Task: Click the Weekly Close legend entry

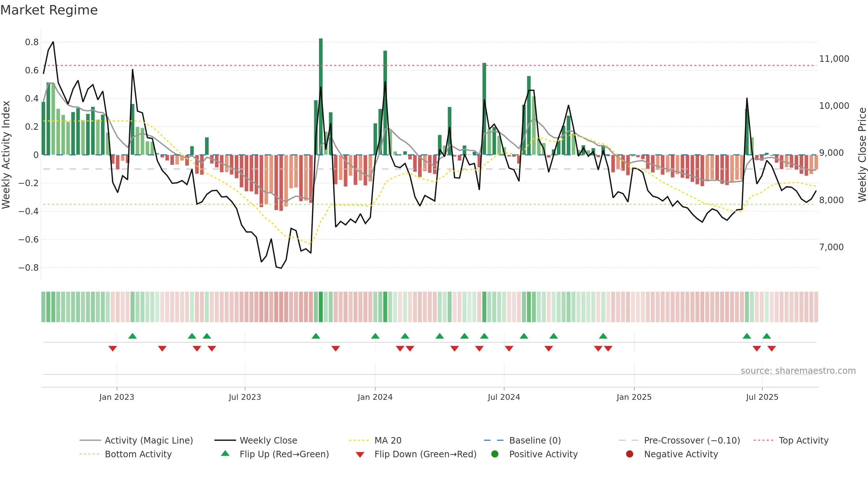Action: click(x=256, y=440)
